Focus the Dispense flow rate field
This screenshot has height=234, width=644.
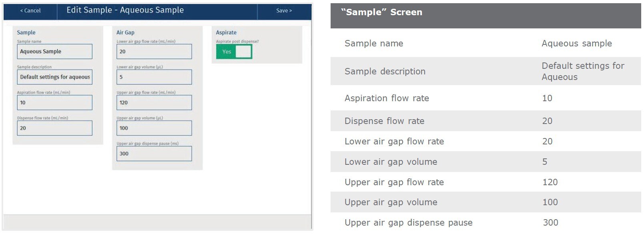(x=54, y=128)
